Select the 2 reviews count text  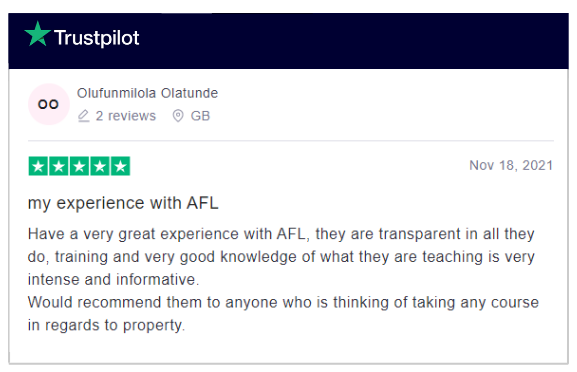(x=125, y=116)
